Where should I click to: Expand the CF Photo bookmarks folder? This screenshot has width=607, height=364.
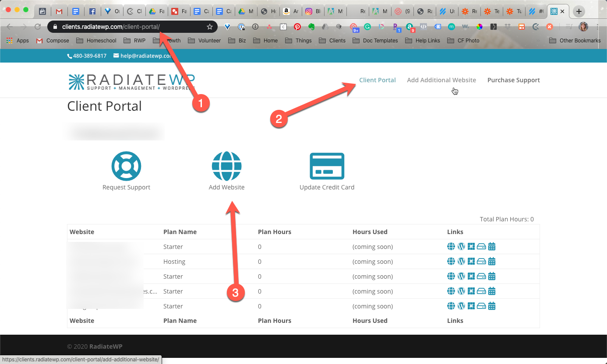coord(463,40)
